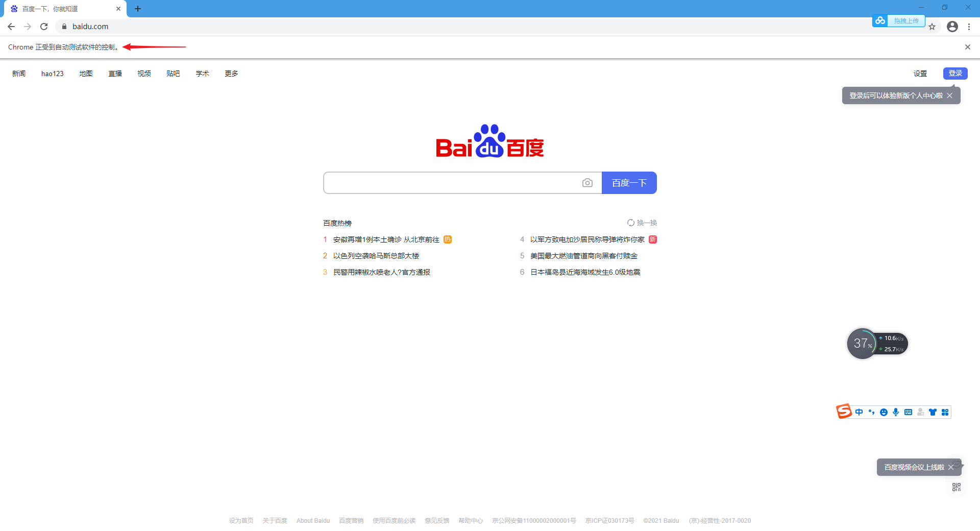Open the 地图 navigation link

click(86, 74)
